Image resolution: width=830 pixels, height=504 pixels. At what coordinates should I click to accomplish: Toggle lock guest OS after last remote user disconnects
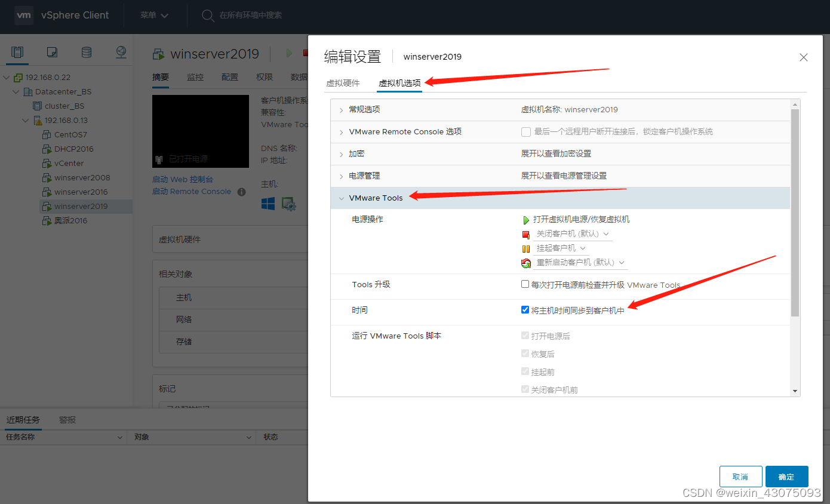tap(526, 132)
